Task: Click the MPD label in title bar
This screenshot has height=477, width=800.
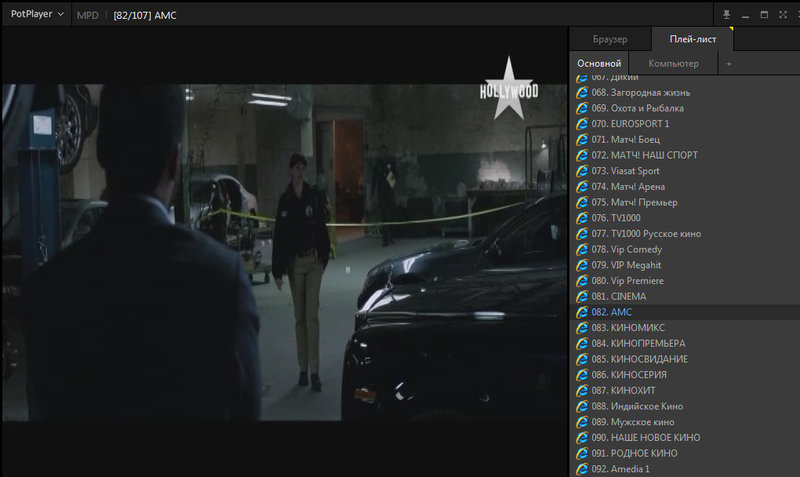Action: click(x=87, y=15)
